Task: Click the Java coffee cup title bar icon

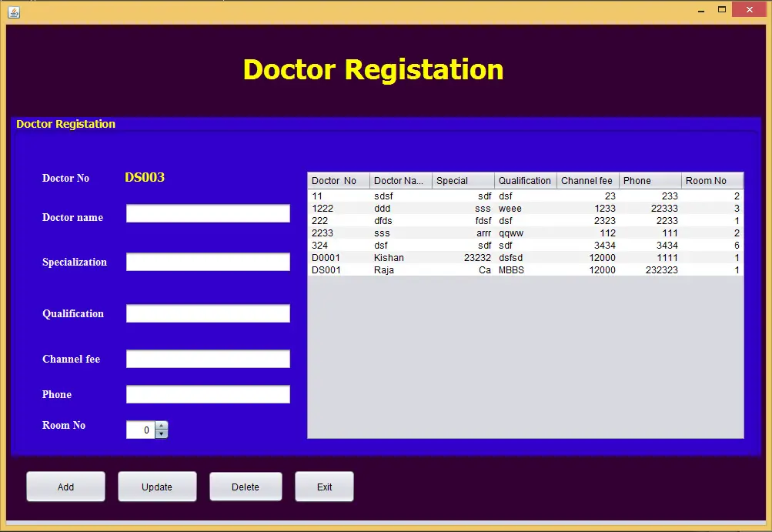Action: pyautogui.click(x=13, y=12)
